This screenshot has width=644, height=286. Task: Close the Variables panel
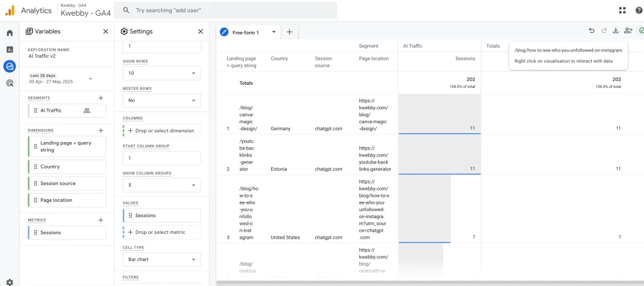[106, 31]
